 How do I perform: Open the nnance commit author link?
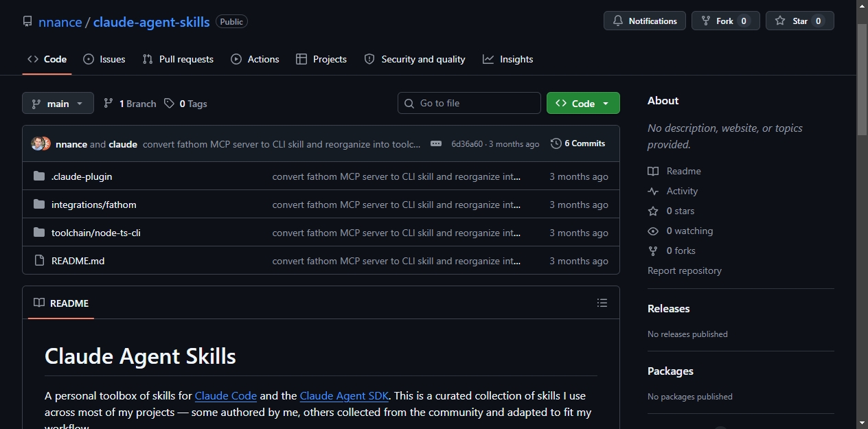(x=71, y=144)
